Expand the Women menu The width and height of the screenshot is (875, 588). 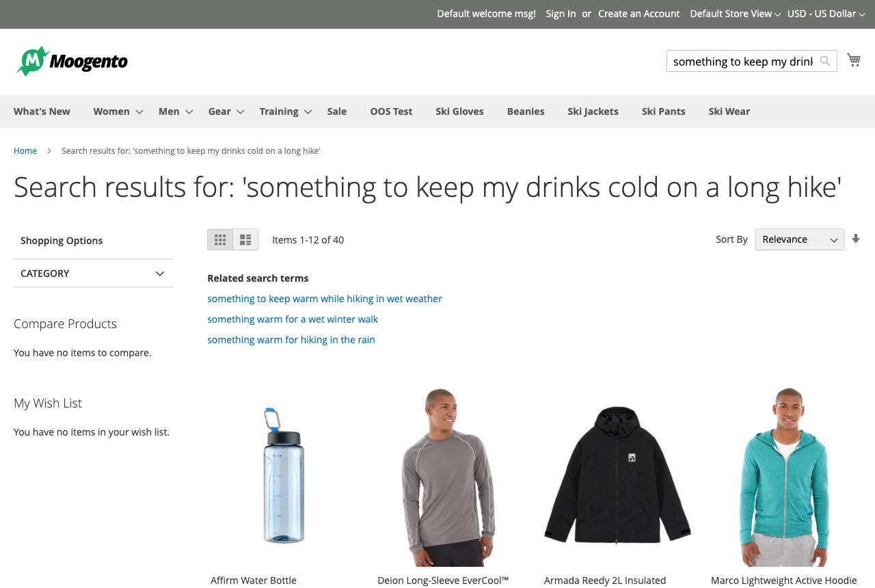pyautogui.click(x=118, y=111)
